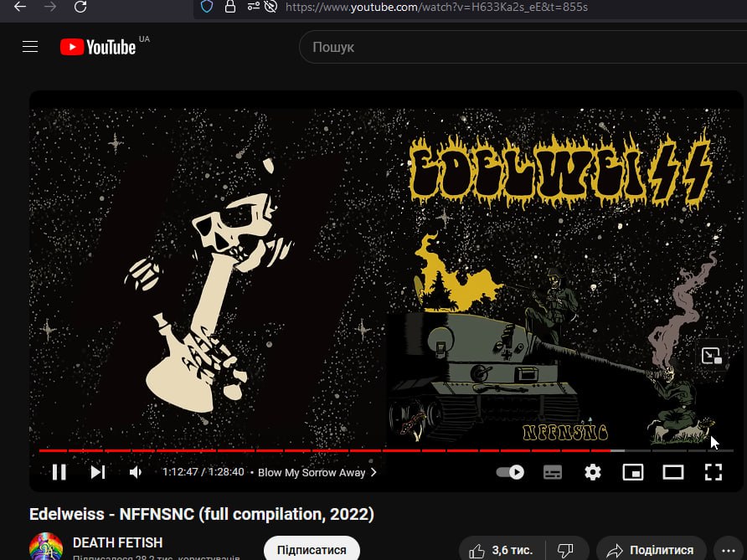Open the YouTube hamburger guide menu

coord(30,47)
